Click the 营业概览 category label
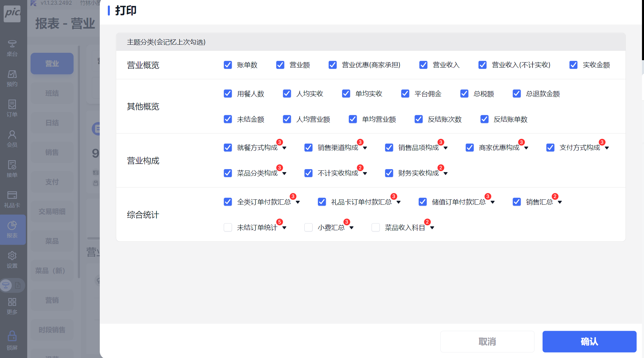The height and width of the screenshot is (358, 644). click(x=143, y=65)
